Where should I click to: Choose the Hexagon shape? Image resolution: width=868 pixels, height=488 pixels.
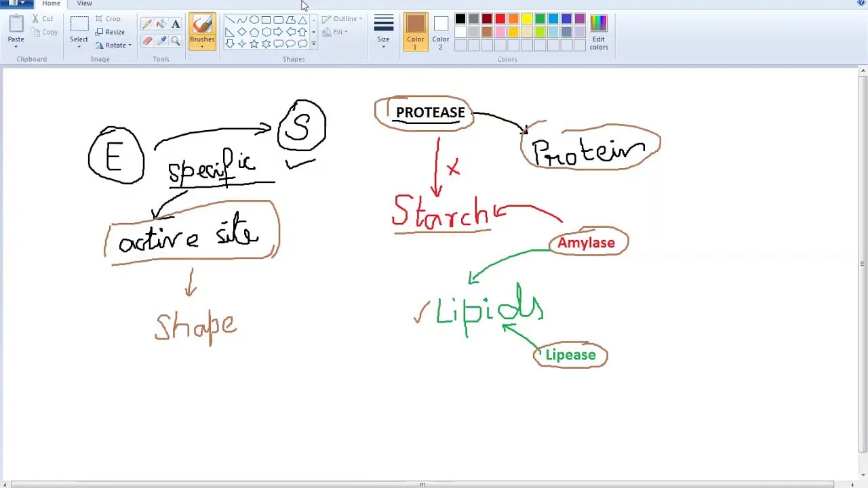267,32
